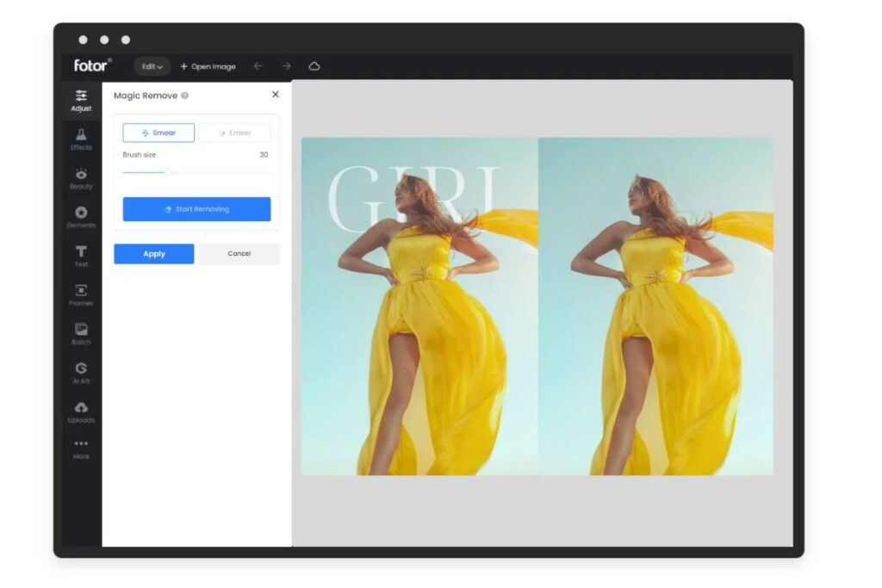Switch to Smear mode
882x588 pixels.
click(x=158, y=133)
